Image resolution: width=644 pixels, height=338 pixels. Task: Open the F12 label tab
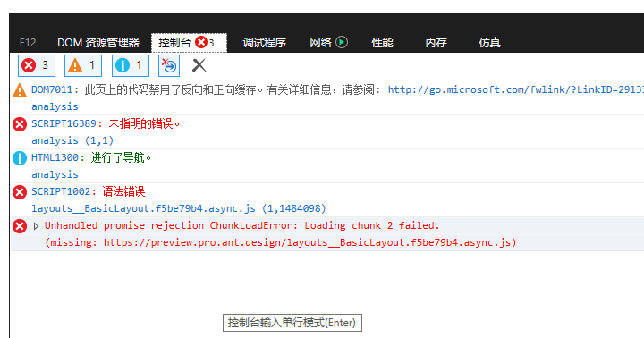tap(28, 42)
